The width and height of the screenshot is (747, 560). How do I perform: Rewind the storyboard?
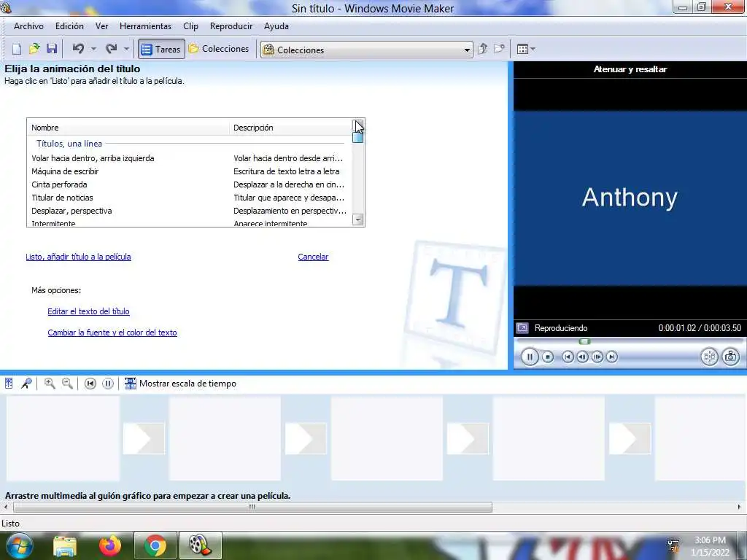pyautogui.click(x=90, y=384)
